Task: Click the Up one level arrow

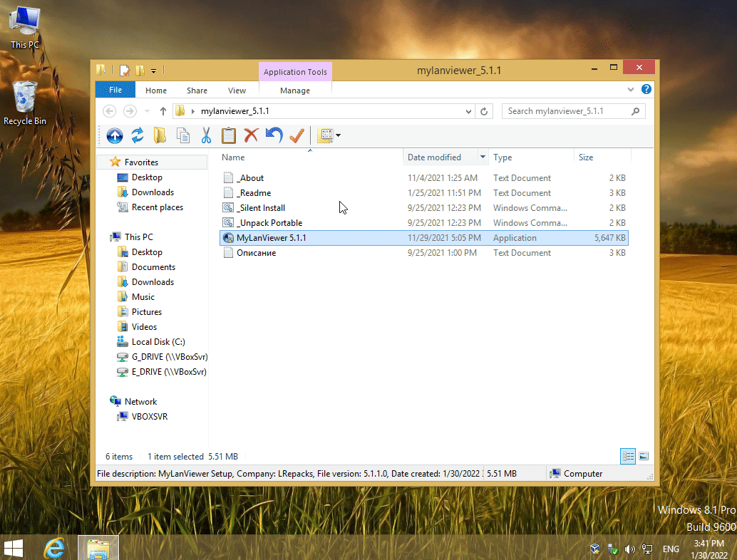Action: 163,111
